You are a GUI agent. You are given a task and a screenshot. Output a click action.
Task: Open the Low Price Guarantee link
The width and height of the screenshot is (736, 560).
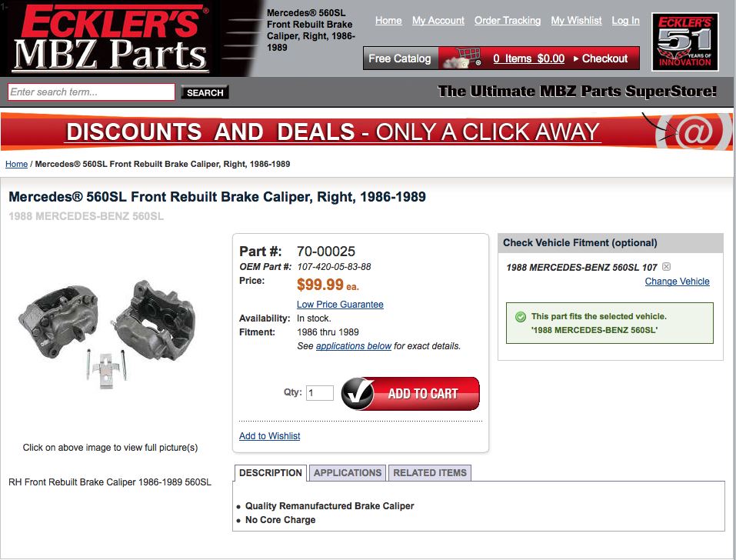tap(340, 304)
